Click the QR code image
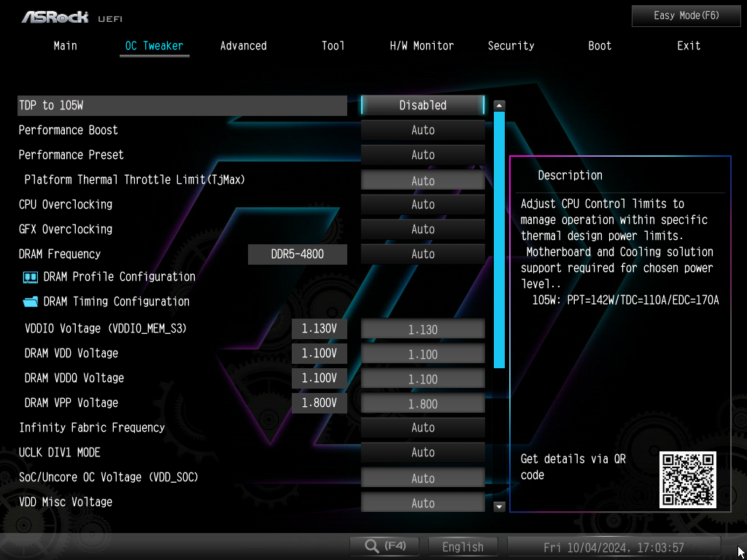Viewport: 747px width, 560px height. pyautogui.click(x=687, y=479)
